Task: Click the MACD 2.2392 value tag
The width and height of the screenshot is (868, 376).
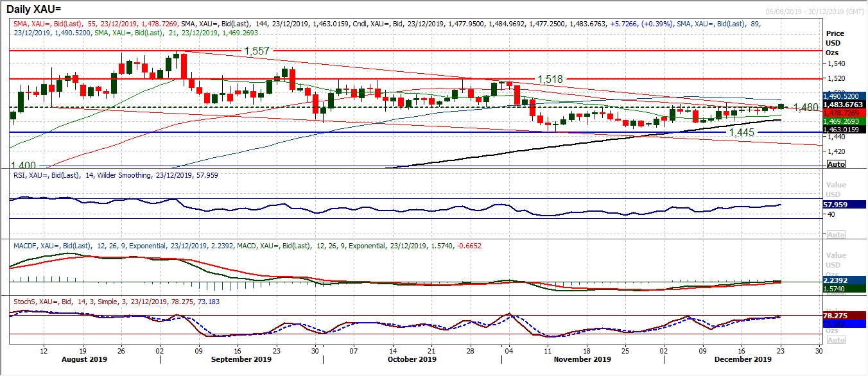Action: 845,280
